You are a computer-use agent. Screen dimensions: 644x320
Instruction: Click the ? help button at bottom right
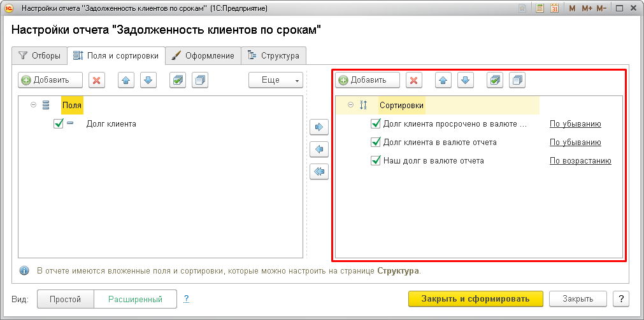(x=621, y=298)
